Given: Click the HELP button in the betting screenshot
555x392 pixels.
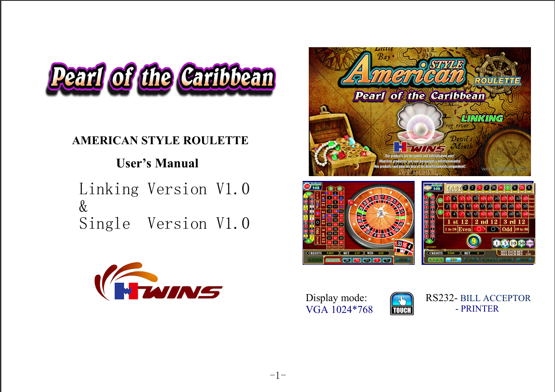Looking at the screenshot, I should [x=454, y=260].
